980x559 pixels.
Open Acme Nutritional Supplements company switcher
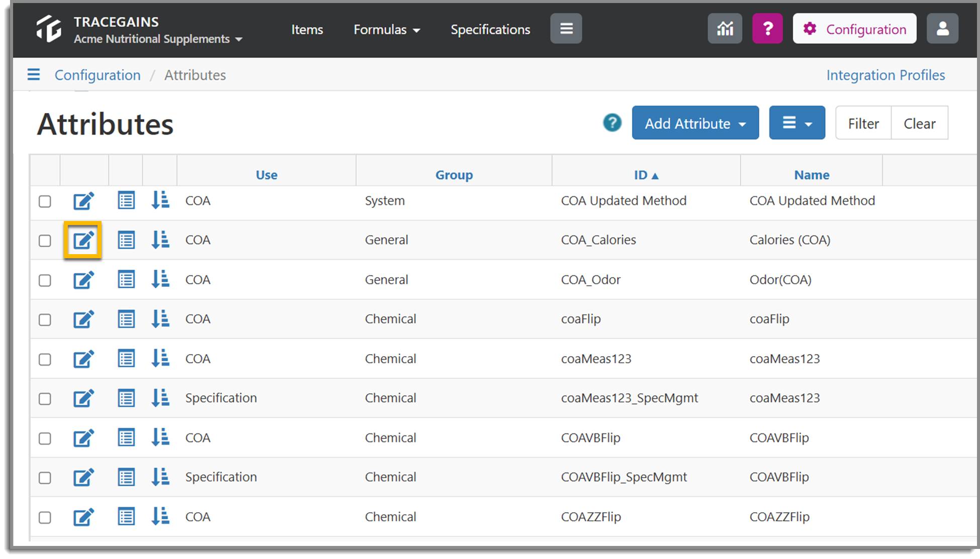158,39
